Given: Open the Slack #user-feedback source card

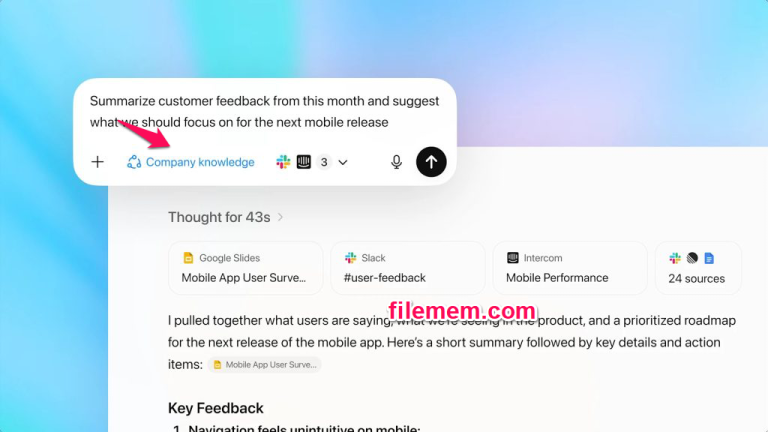Looking at the screenshot, I should 408,268.
